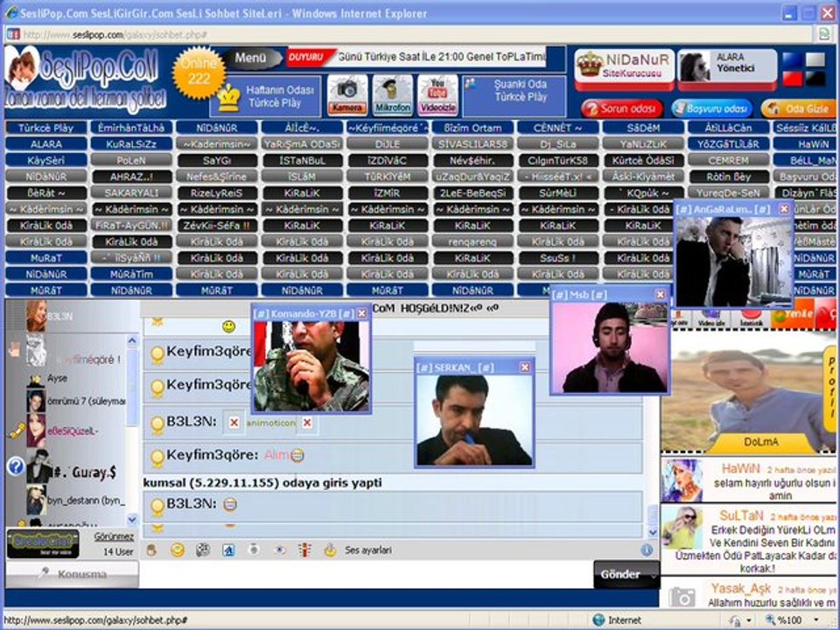Click the joystick icon beside Ses ayarlari
840x630 pixels.
(x=330, y=549)
